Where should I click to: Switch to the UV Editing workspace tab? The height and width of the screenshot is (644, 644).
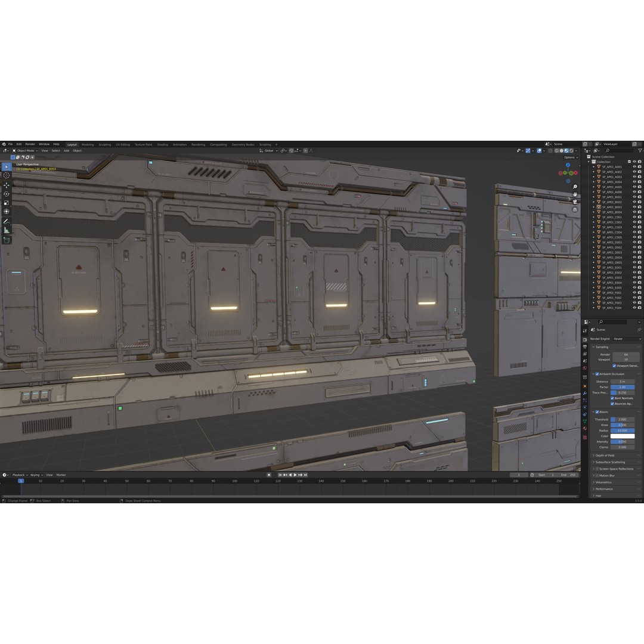122,144
